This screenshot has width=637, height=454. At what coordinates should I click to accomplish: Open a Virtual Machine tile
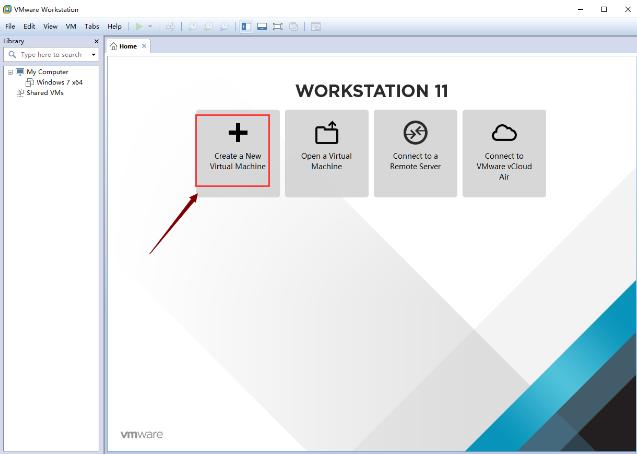(x=326, y=151)
